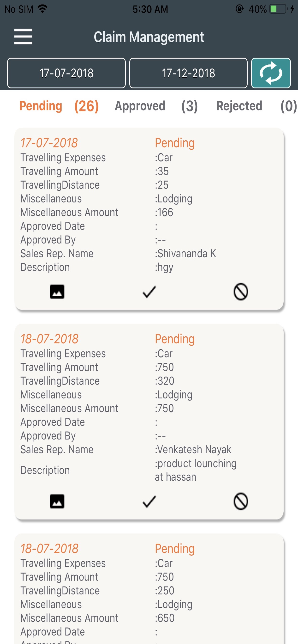Select the Pending count (26)
298x644 pixels.
(87, 106)
